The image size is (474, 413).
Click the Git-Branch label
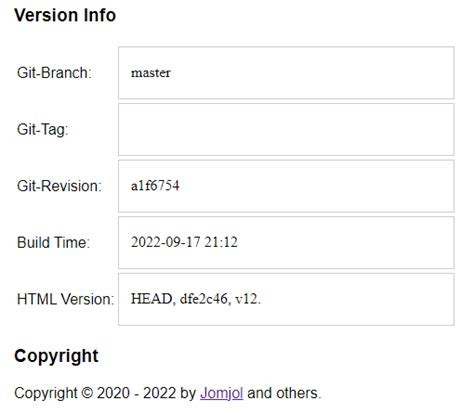[x=54, y=73]
